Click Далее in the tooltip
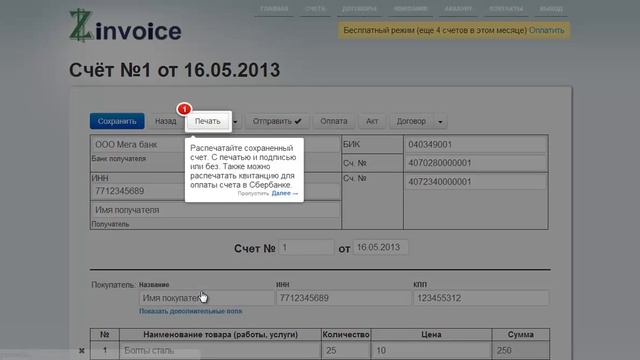Image resolution: width=640 pixels, height=360 pixels. (x=284, y=193)
